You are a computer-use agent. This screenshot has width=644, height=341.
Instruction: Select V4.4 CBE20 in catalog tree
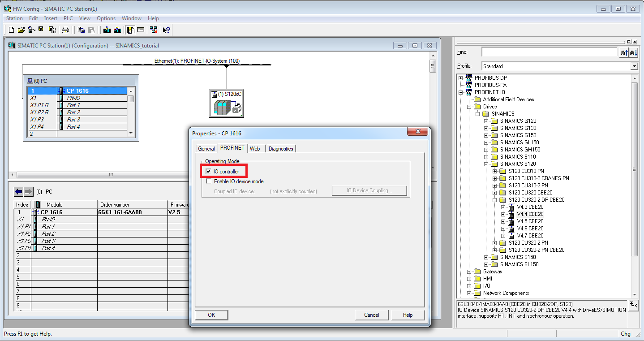[530, 214]
